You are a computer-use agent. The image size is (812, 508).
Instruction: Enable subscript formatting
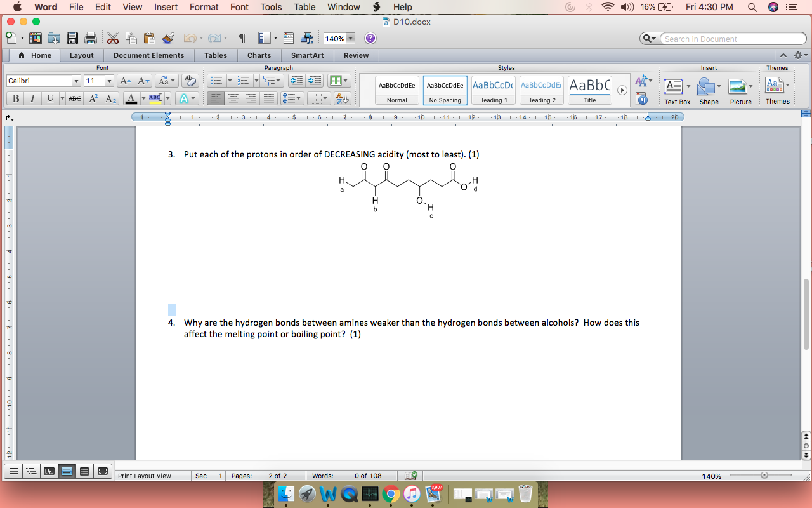click(110, 98)
